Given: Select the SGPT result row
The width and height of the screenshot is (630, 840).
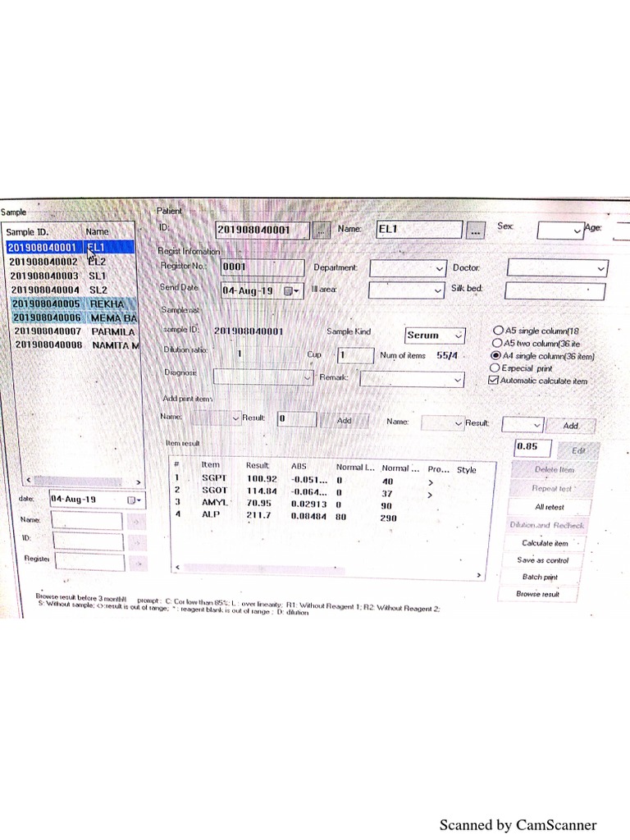Looking at the screenshot, I should coord(331,479).
